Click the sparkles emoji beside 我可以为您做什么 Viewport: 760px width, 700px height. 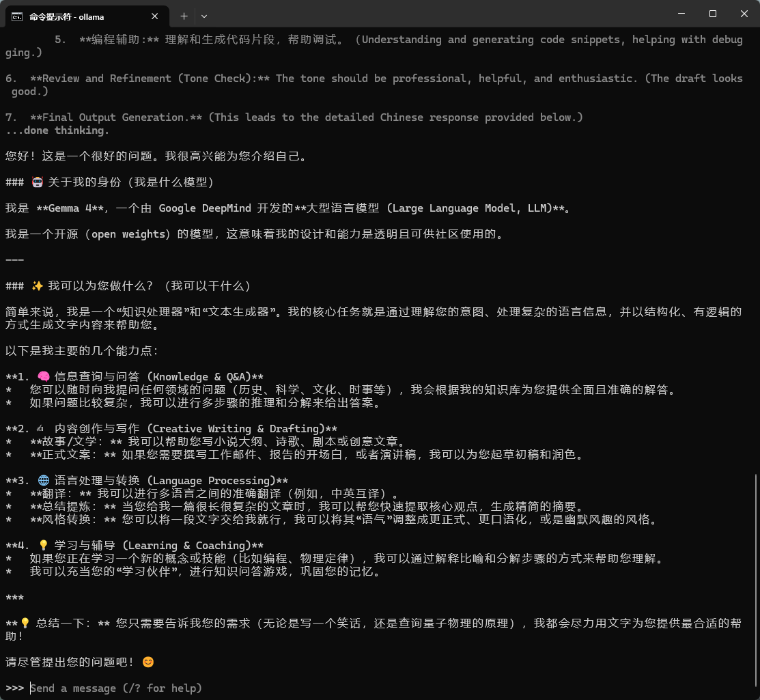point(38,285)
